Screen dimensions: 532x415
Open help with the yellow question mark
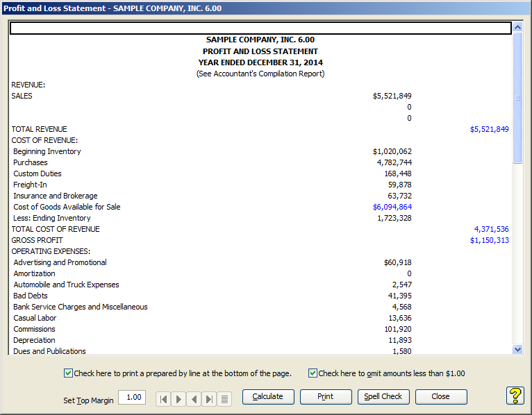(x=515, y=396)
